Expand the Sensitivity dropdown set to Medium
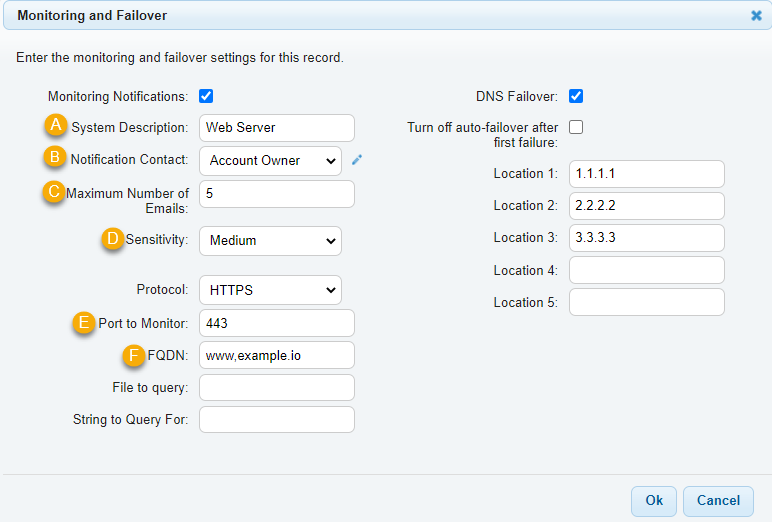 270,241
